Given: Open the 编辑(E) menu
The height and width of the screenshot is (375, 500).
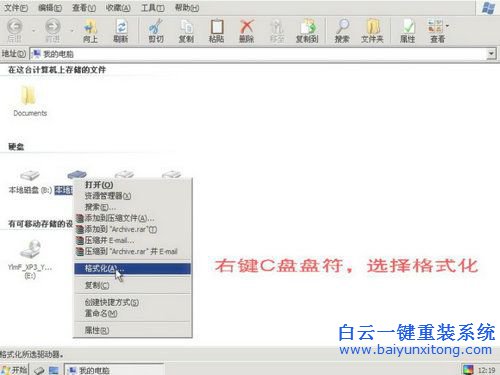Looking at the screenshot, I should pos(50,7).
